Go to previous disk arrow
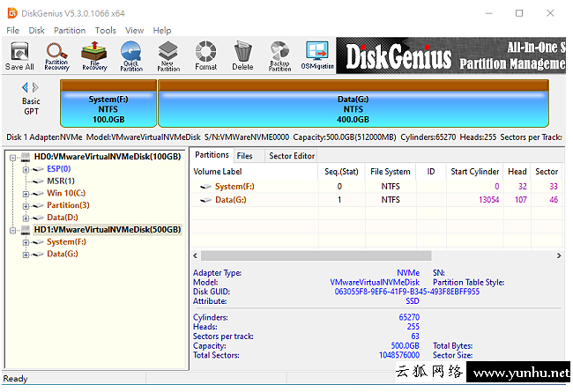The height and width of the screenshot is (392, 573). pos(25,88)
